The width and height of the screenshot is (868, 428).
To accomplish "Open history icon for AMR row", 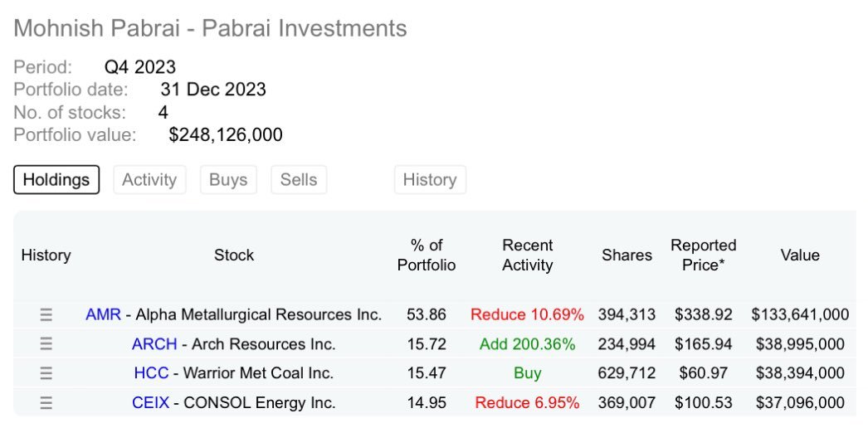I will (46, 315).
